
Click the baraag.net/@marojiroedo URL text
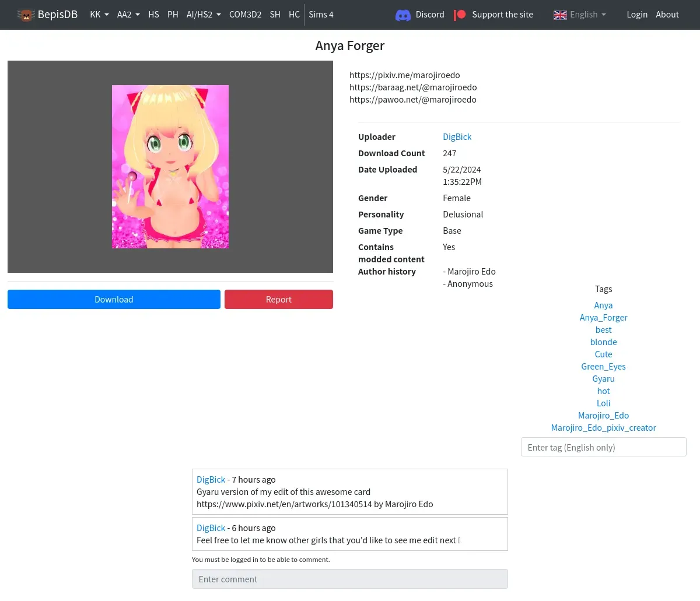pyautogui.click(x=413, y=87)
